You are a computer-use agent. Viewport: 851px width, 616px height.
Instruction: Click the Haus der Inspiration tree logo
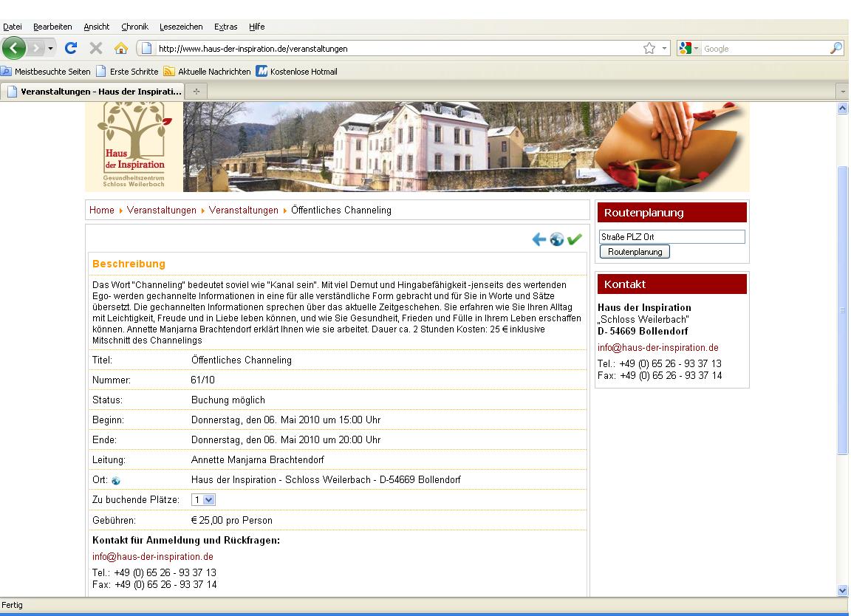click(x=133, y=146)
